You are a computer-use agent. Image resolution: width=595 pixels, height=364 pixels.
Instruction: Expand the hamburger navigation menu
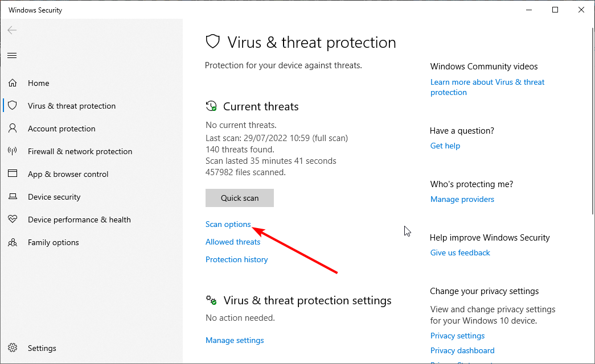pyautogui.click(x=12, y=56)
